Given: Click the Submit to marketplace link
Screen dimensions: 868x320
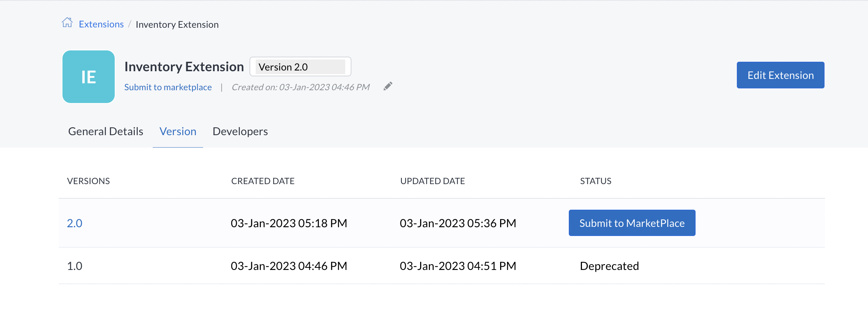Looking at the screenshot, I should [168, 87].
